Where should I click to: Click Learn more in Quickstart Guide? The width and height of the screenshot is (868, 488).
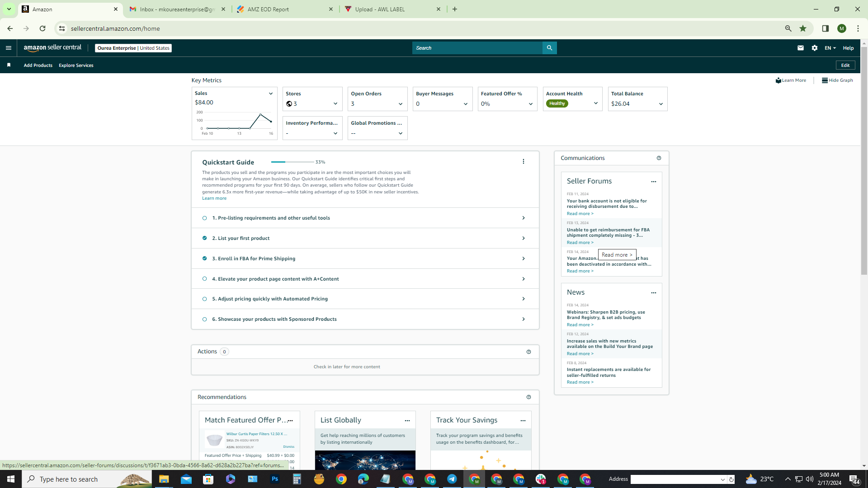[x=214, y=198]
